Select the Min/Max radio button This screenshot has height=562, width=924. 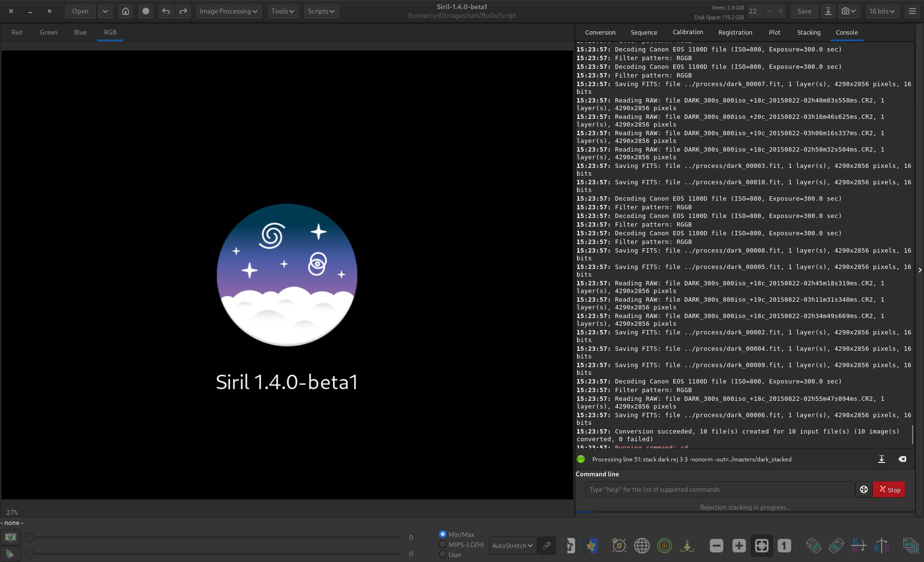tap(443, 534)
